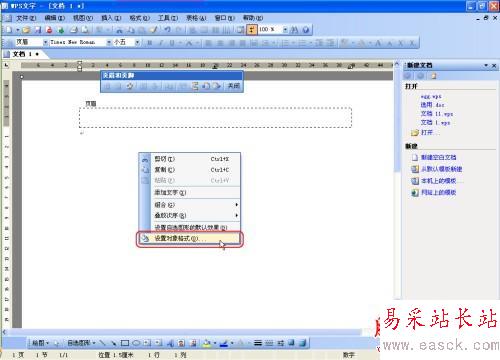Click the Arrow Style icon in drawing toolbar
This screenshot has width=500, height=360.
[280, 343]
